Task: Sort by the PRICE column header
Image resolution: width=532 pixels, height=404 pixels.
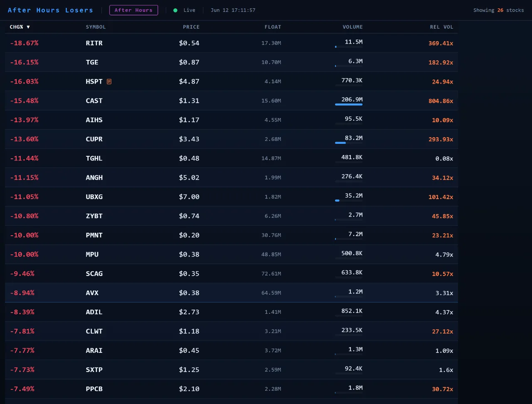Action: coord(191,27)
